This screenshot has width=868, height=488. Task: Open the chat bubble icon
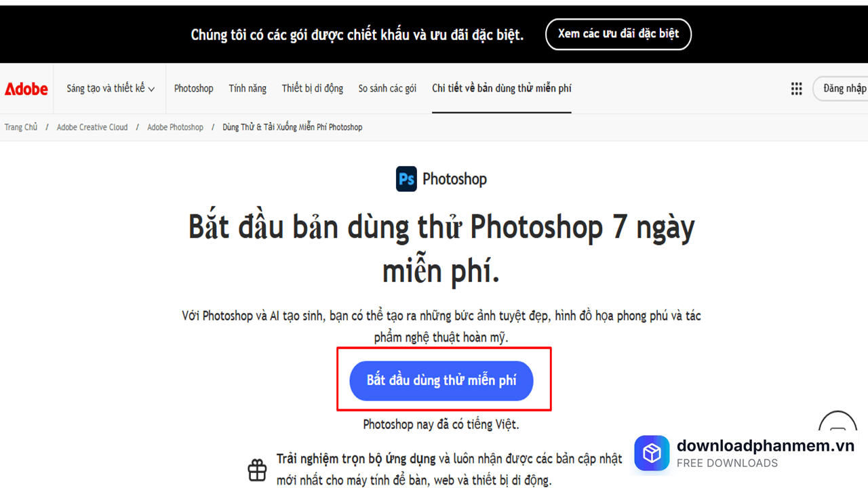(x=838, y=430)
